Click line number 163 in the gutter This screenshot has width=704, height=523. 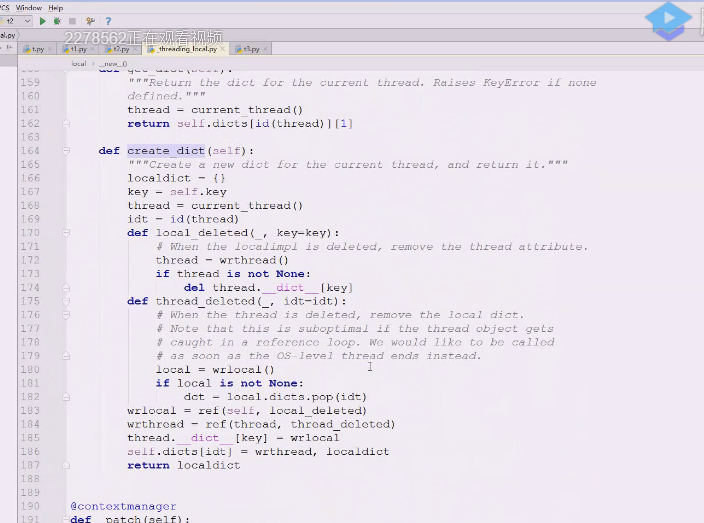[x=30, y=137]
